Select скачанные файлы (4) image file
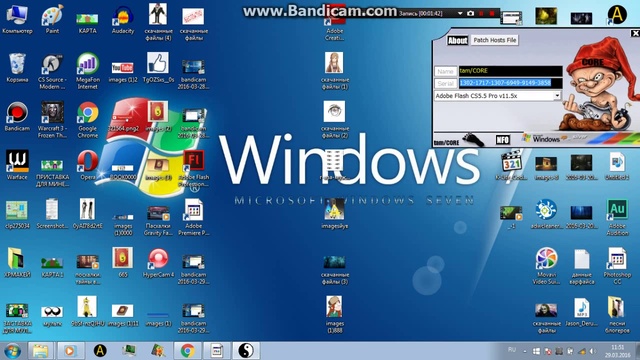 158,22
